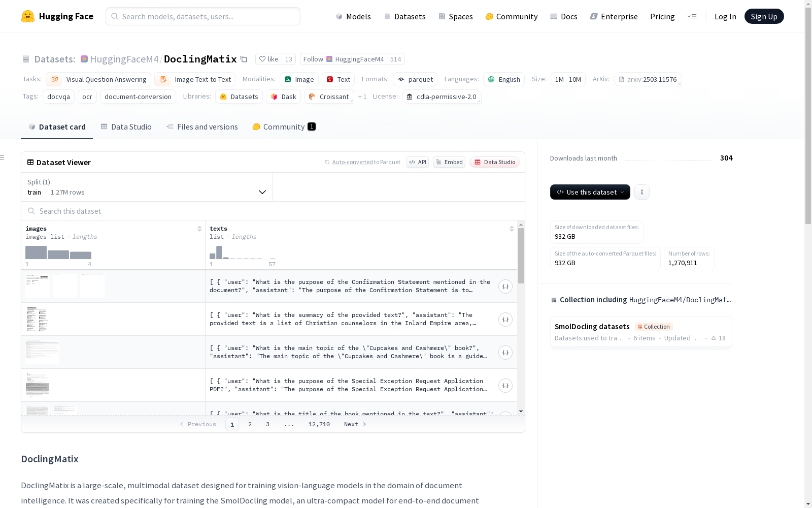
Task: Select the cdla-permissive-2.0 license tag
Action: coord(442,97)
